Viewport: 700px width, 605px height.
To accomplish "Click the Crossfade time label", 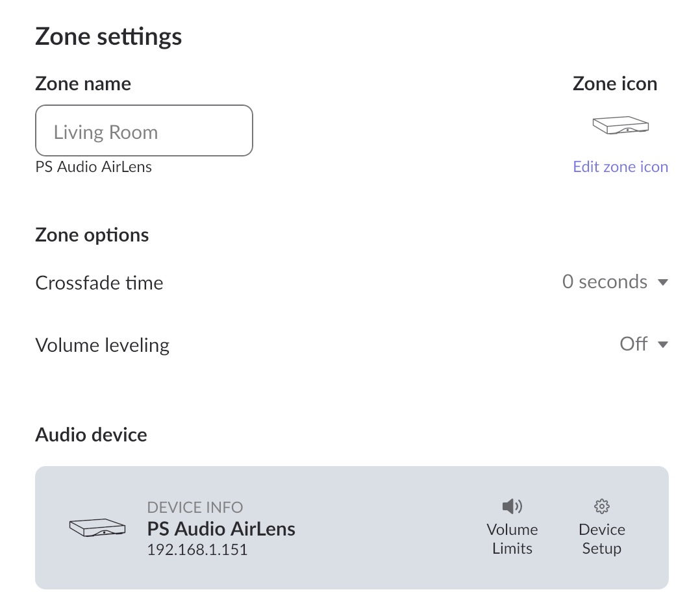I will pos(99,283).
